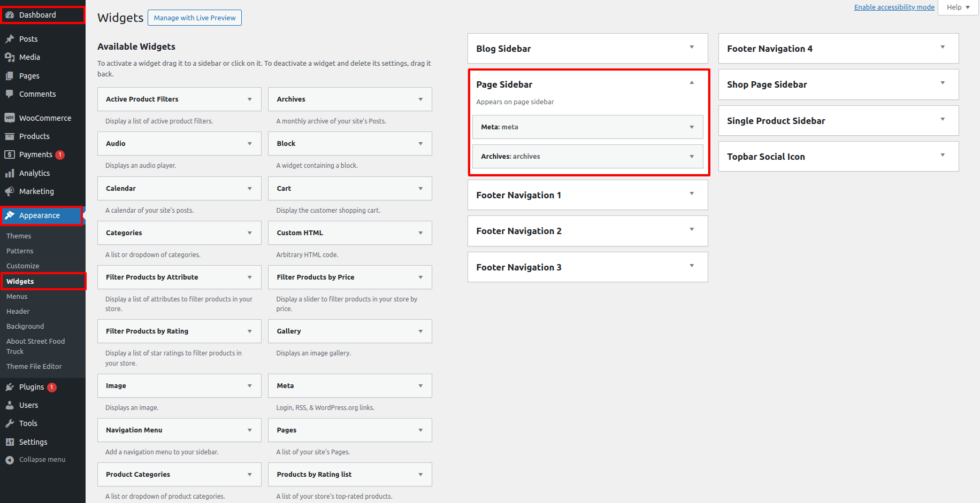The height and width of the screenshot is (503, 980).
Task: Click the Collapse menu arrow icon
Action: (x=10, y=460)
